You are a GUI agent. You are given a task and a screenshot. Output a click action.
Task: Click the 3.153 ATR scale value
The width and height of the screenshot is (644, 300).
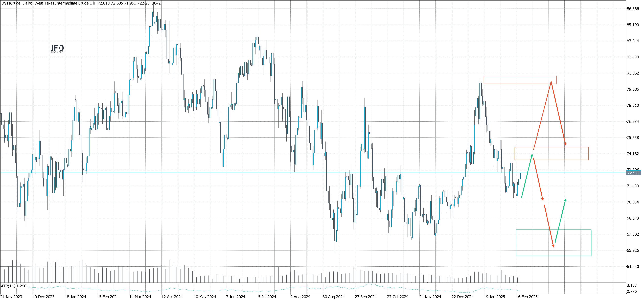632,286
